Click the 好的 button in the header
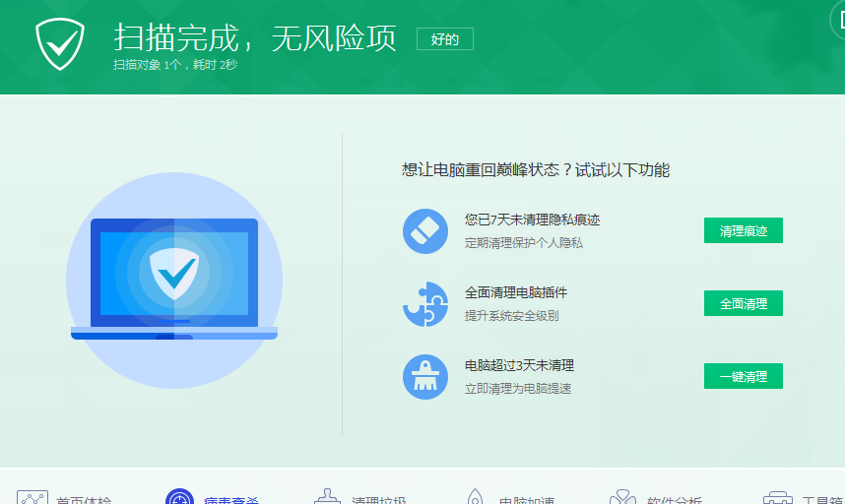The image size is (845, 504). click(445, 38)
